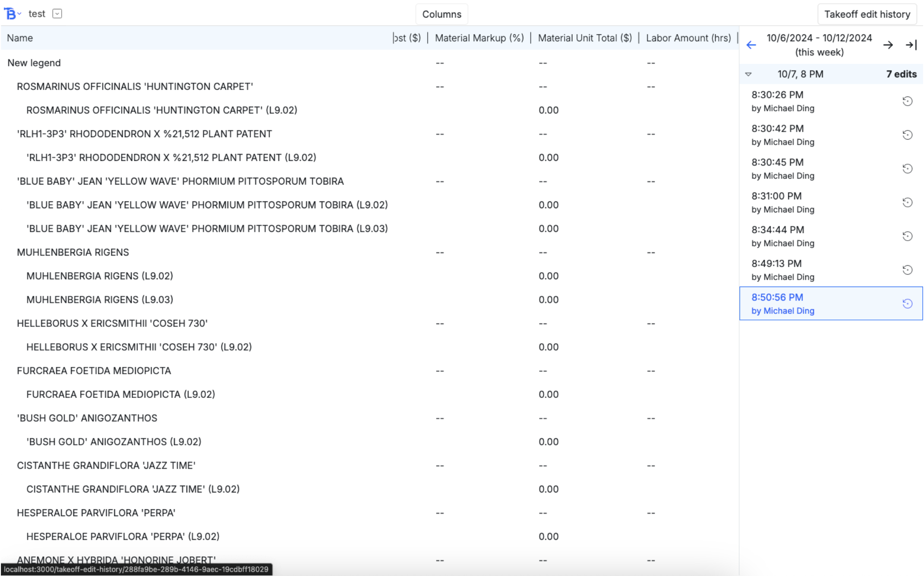This screenshot has width=924, height=576.
Task: Open the logo menu chevron
Action: tap(19, 14)
